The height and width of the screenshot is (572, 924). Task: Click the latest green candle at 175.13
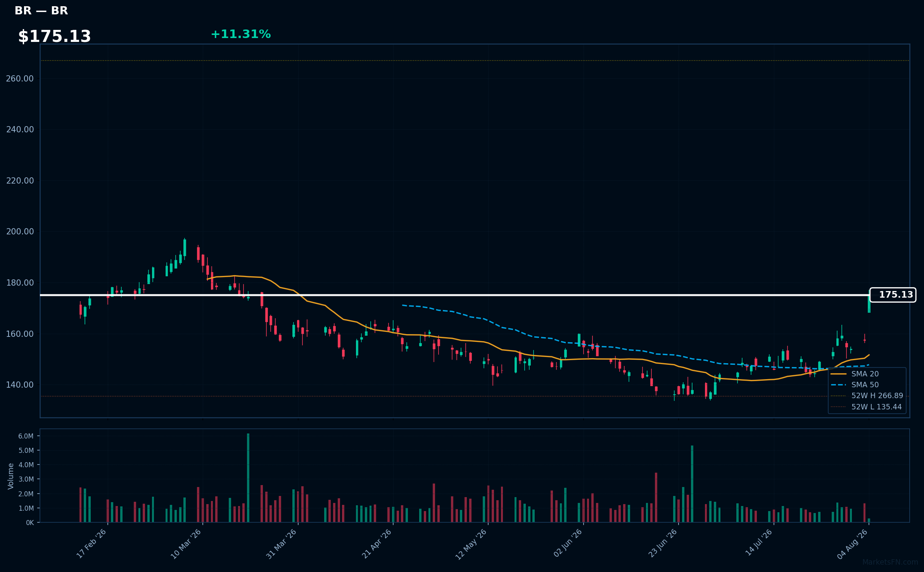869,304
